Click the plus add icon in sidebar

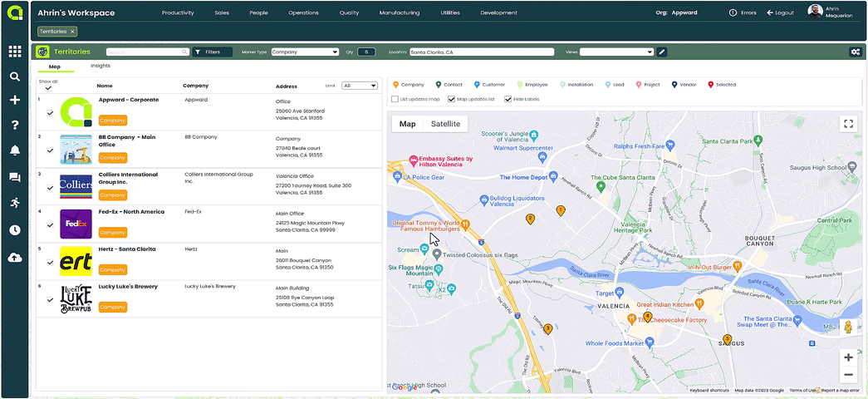(x=15, y=101)
